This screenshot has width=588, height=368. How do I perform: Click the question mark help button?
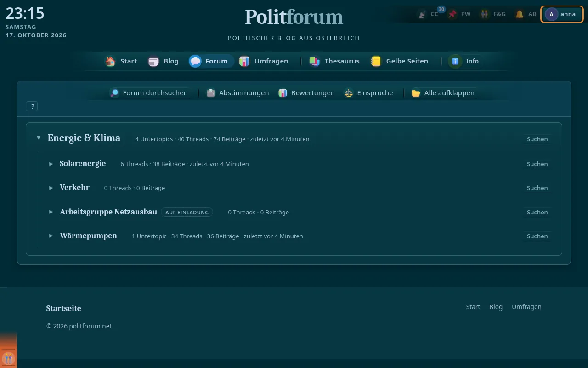point(32,106)
